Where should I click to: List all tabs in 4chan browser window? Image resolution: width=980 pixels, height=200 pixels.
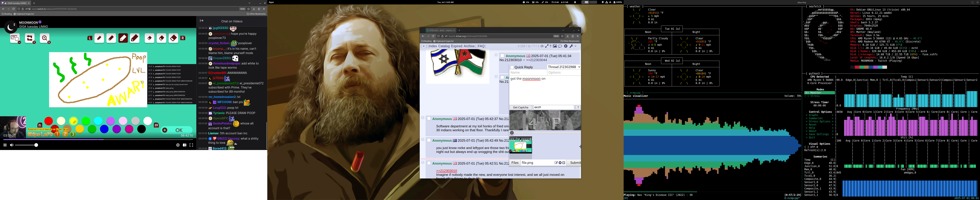point(563,30)
